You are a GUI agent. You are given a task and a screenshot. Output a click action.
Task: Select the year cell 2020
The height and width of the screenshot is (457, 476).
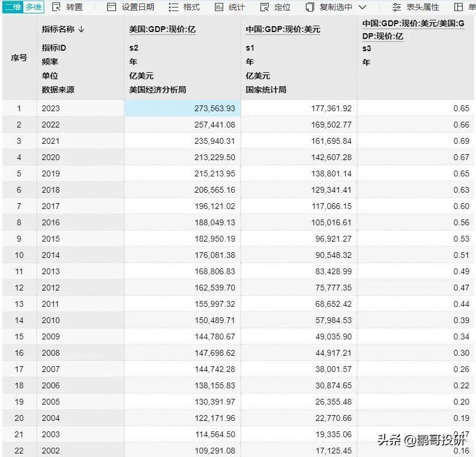coord(80,157)
